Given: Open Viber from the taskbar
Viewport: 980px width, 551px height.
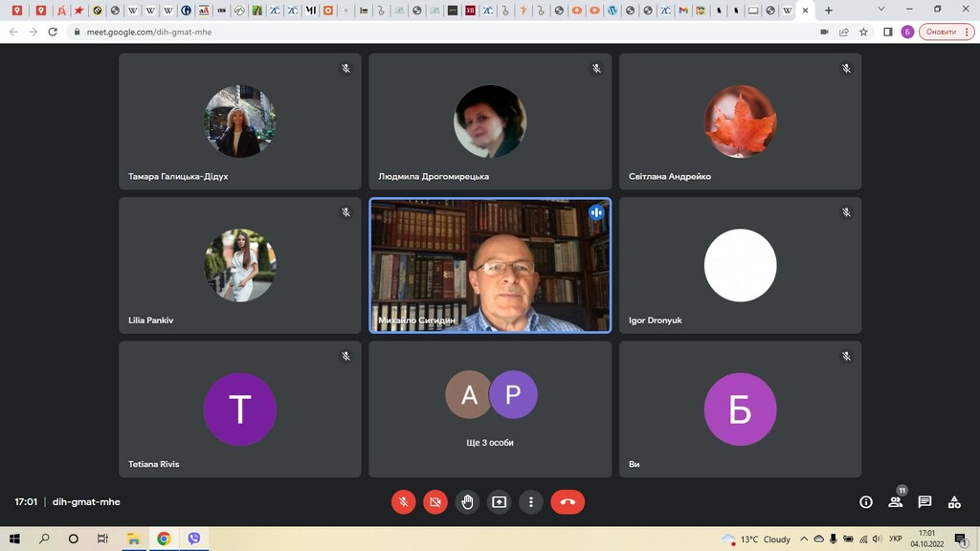Looking at the screenshot, I should [194, 540].
